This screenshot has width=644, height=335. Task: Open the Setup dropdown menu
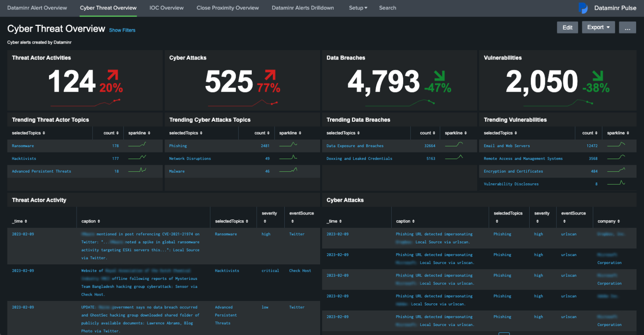[358, 8]
